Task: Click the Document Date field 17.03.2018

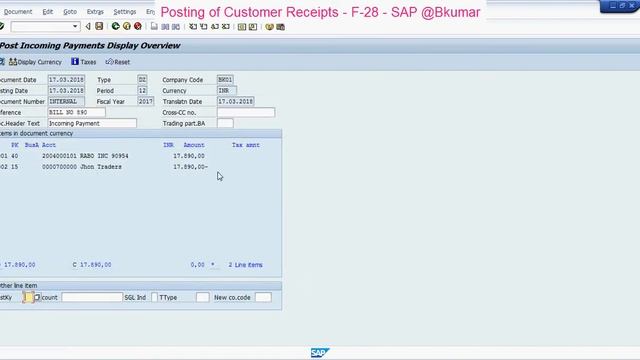Action: (x=66, y=80)
